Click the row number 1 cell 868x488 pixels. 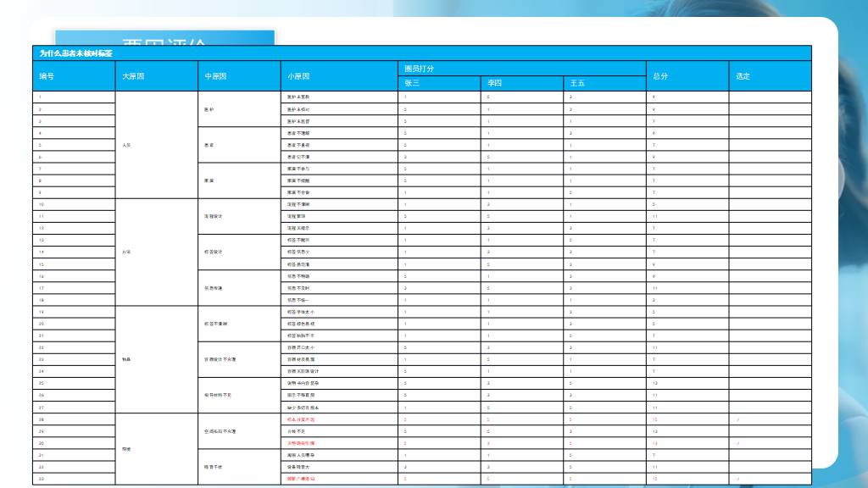[41, 97]
